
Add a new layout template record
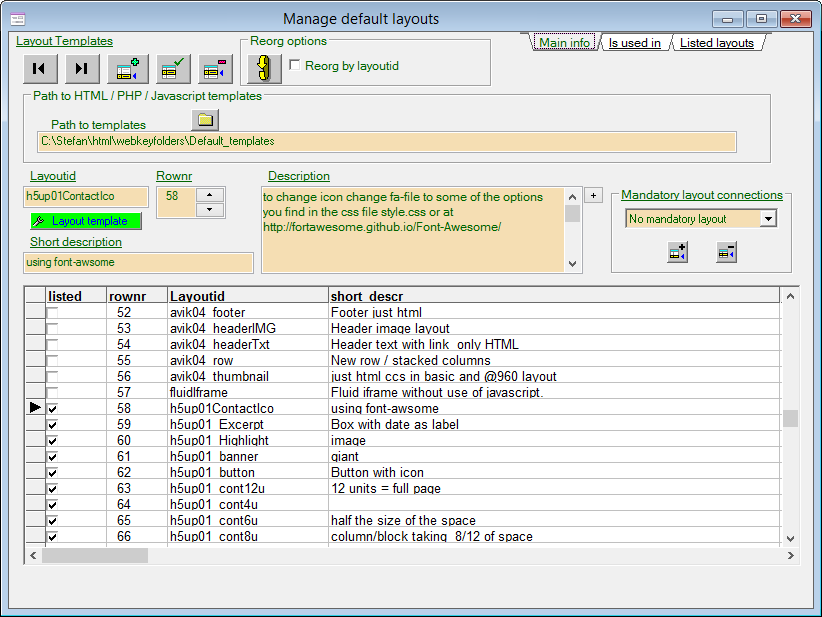(x=128, y=69)
